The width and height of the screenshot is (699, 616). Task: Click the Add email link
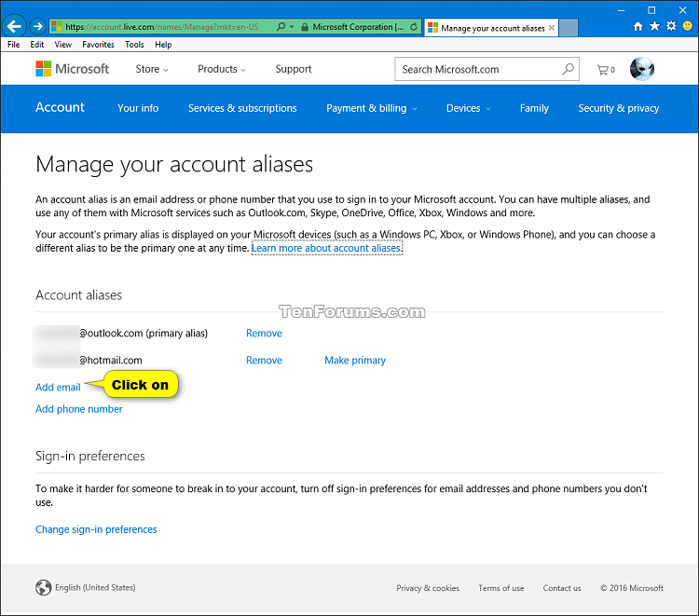(58, 388)
